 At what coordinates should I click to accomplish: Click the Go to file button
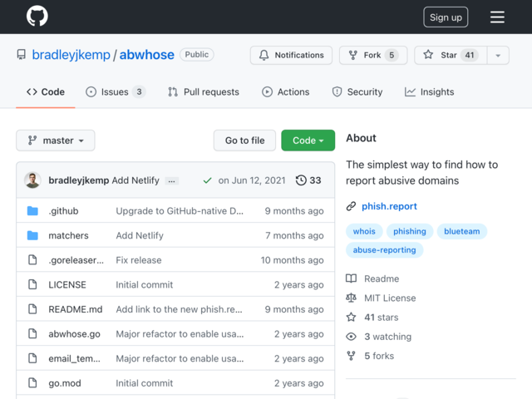coord(244,140)
